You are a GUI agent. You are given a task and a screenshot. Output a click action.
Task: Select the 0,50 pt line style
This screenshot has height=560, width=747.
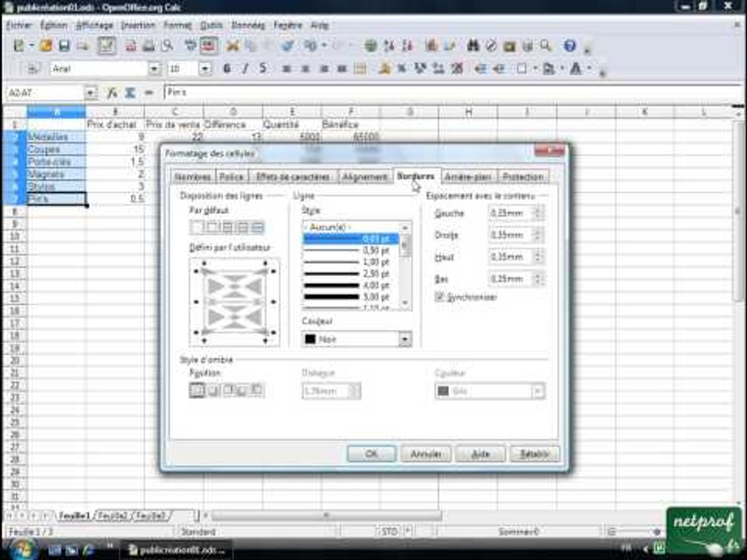pos(351,250)
